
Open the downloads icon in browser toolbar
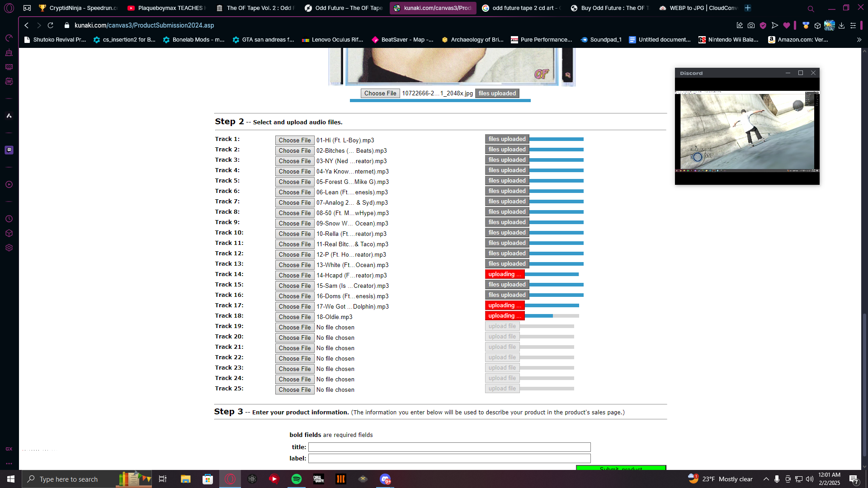[841, 25]
